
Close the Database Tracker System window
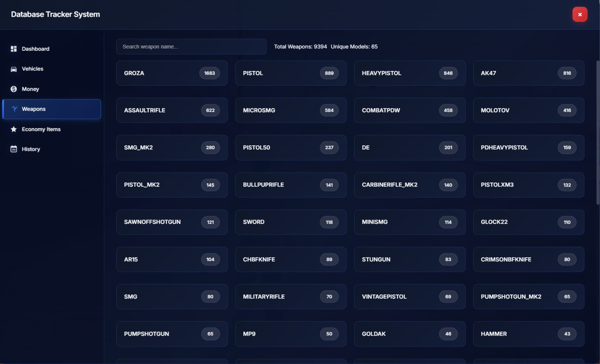[580, 14]
